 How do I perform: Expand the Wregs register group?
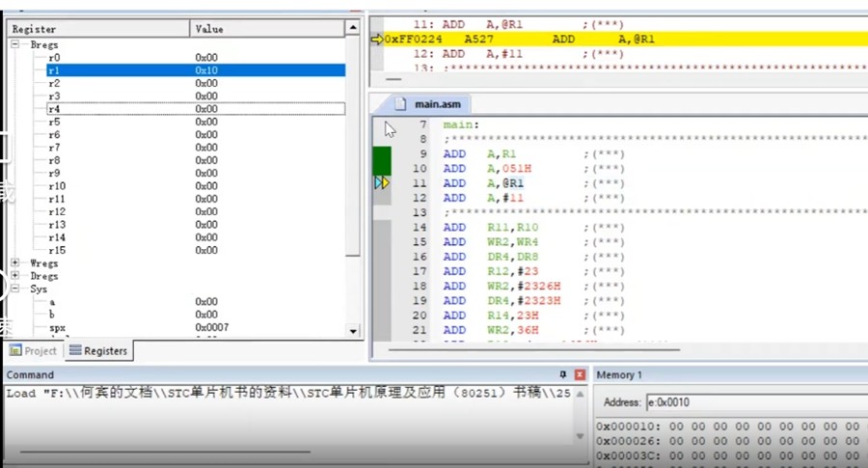[15, 263]
